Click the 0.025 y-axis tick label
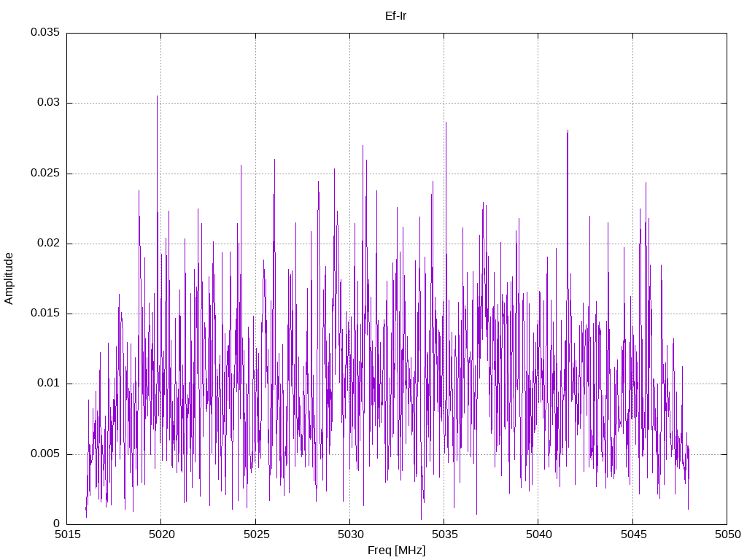 [45, 173]
